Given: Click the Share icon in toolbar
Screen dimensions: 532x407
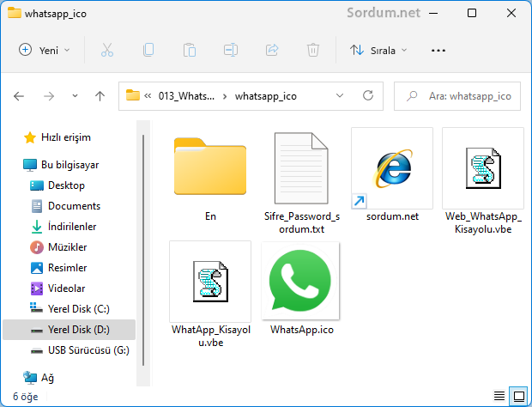Looking at the screenshot, I should (272, 51).
